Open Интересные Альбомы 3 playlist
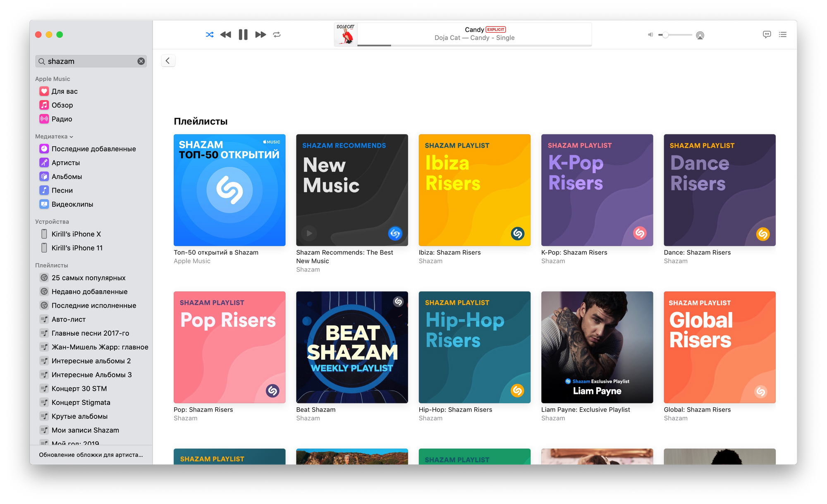This screenshot has width=827, height=504. tap(91, 375)
